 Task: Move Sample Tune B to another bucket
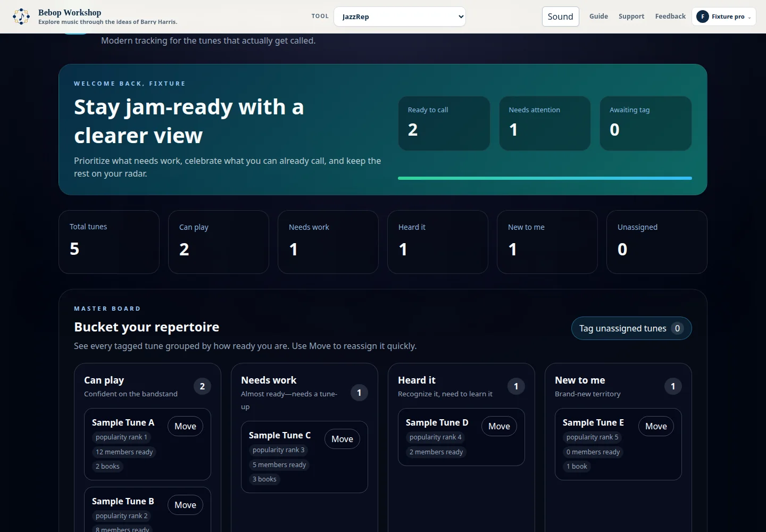pyautogui.click(x=185, y=505)
